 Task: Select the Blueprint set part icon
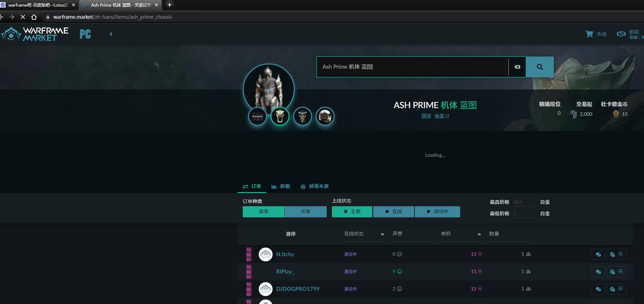[x=257, y=116]
